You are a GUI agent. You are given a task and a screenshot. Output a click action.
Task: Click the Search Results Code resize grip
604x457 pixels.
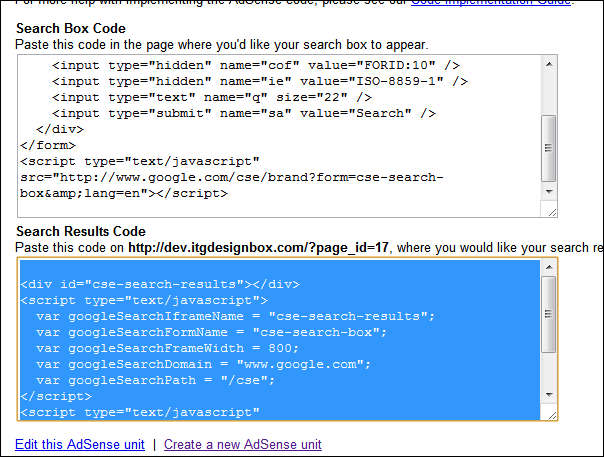(552, 415)
